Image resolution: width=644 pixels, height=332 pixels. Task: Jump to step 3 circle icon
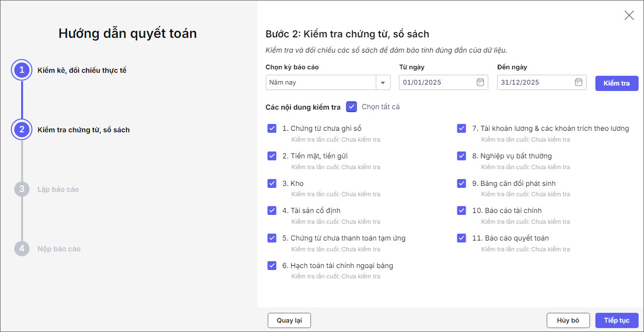(22, 189)
